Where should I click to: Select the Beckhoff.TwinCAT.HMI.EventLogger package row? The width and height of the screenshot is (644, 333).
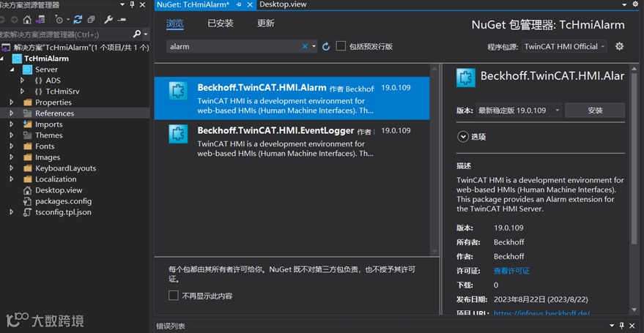point(292,141)
